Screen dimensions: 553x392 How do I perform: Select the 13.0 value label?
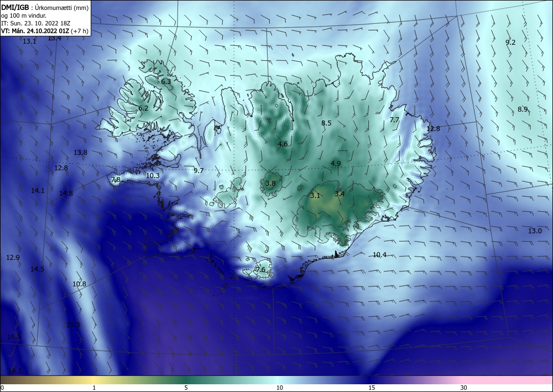pos(535,231)
